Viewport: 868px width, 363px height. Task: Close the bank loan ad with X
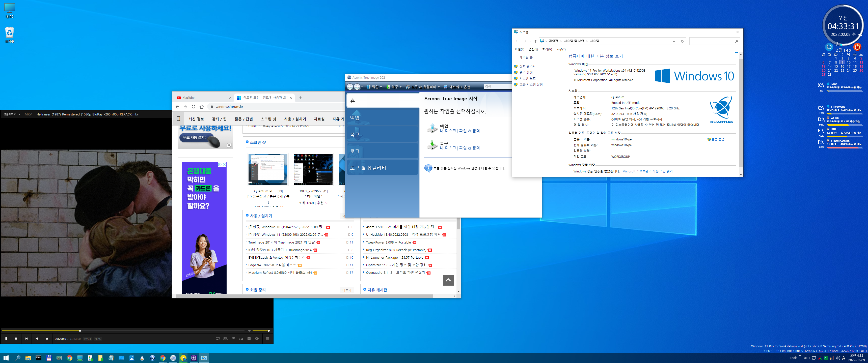[224, 164]
